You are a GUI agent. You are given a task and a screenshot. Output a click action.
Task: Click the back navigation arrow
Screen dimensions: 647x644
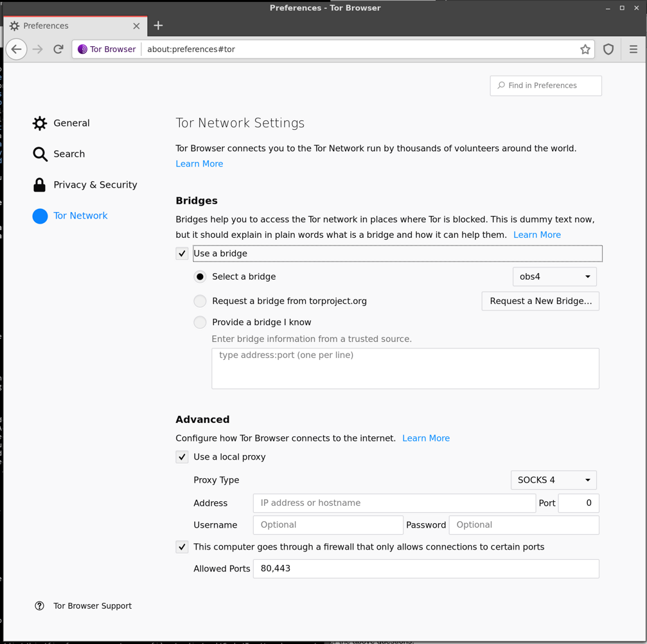coord(17,49)
